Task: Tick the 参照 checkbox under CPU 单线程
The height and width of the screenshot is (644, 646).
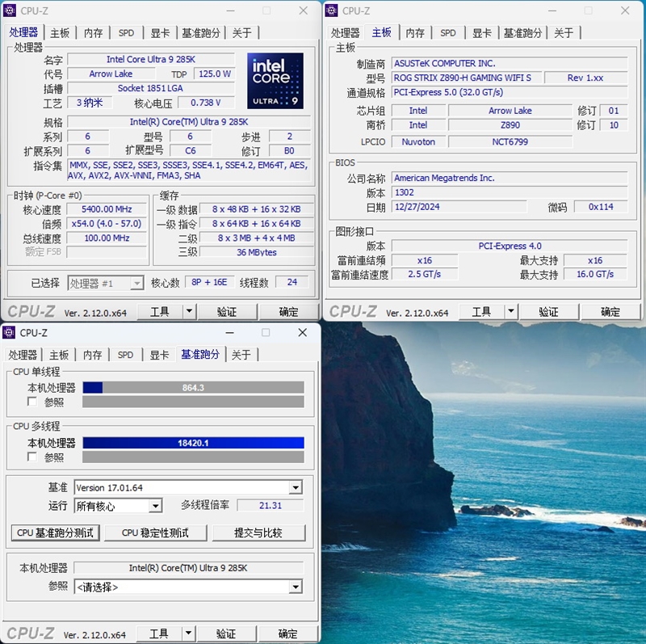Action: click(x=31, y=401)
